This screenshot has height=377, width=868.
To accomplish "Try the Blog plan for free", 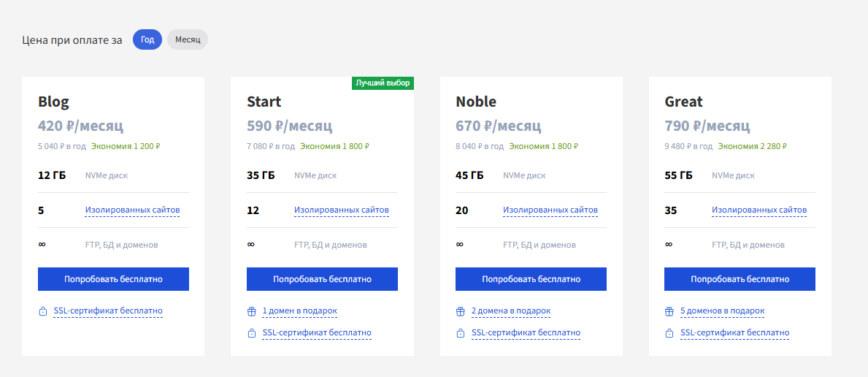I will (x=113, y=279).
